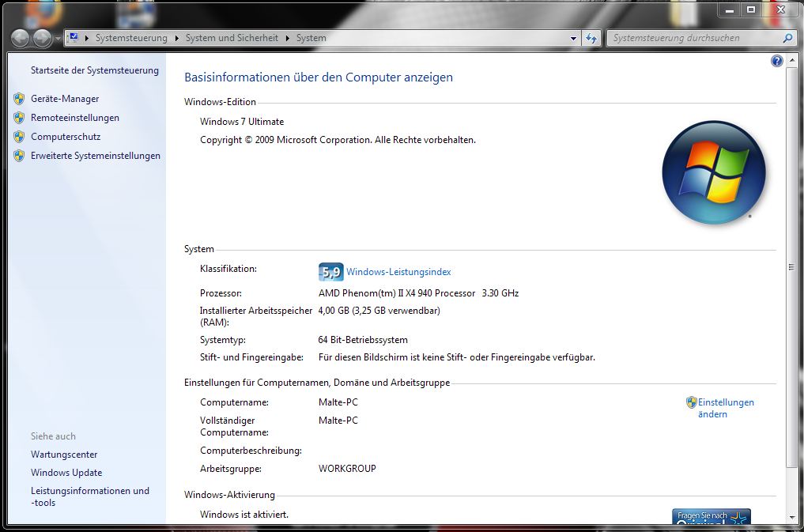This screenshot has height=532, width=804.
Task: Click Malte-PC value next to Computername
Action: 338,402
